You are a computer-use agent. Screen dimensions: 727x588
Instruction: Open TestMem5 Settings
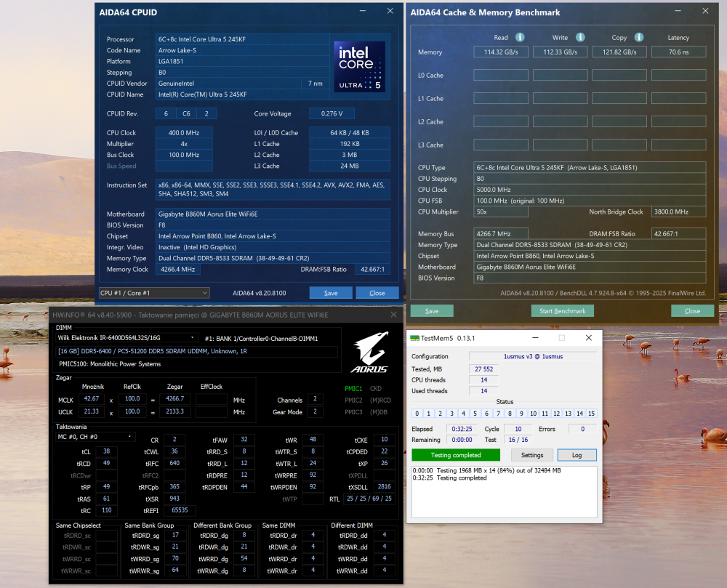point(532,455)
